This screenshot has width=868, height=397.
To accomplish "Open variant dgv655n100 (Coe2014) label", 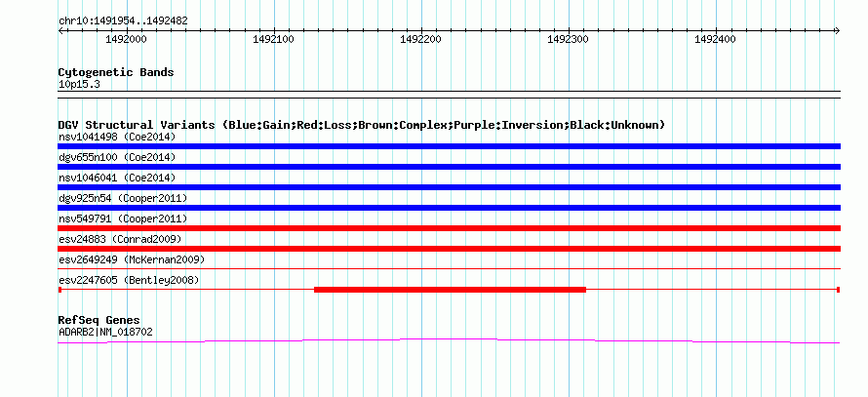I will 117,157.
